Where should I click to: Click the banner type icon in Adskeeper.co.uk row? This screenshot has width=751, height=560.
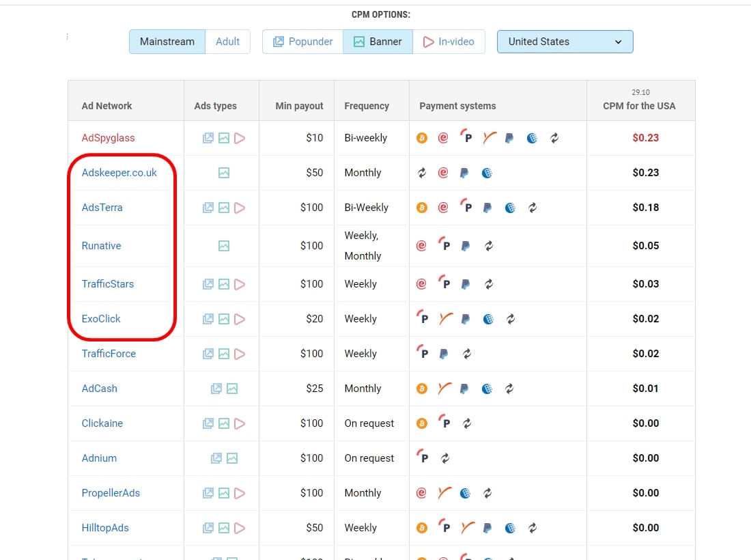click(x=224, y=173)
